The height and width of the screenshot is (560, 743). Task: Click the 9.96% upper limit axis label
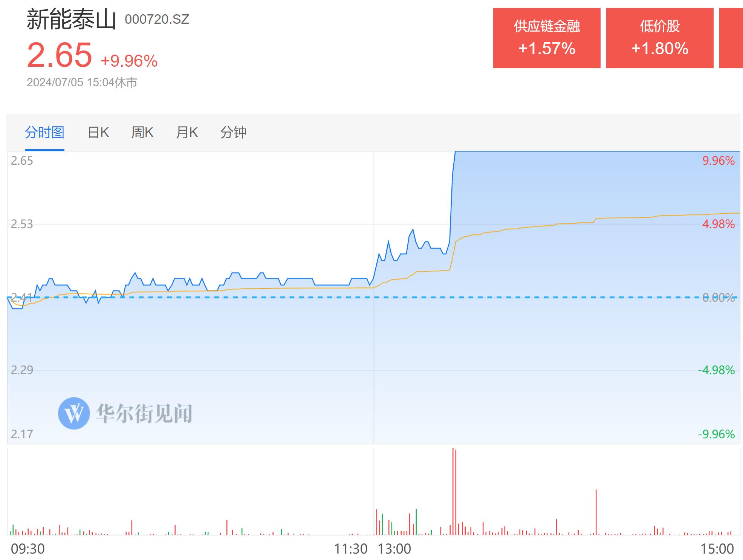719,161
